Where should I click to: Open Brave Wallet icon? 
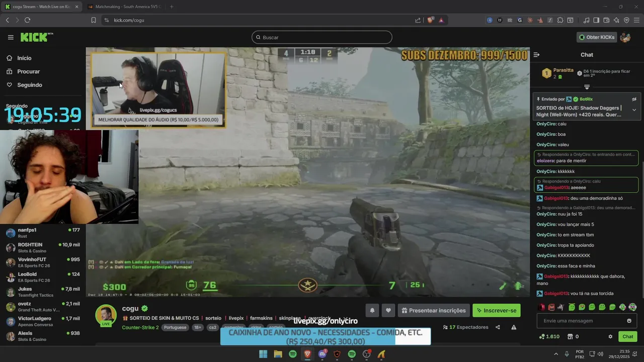(606, 20)
